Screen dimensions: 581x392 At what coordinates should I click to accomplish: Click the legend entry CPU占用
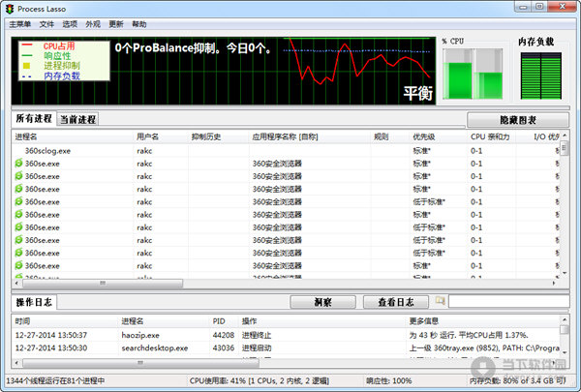[59, 45]
